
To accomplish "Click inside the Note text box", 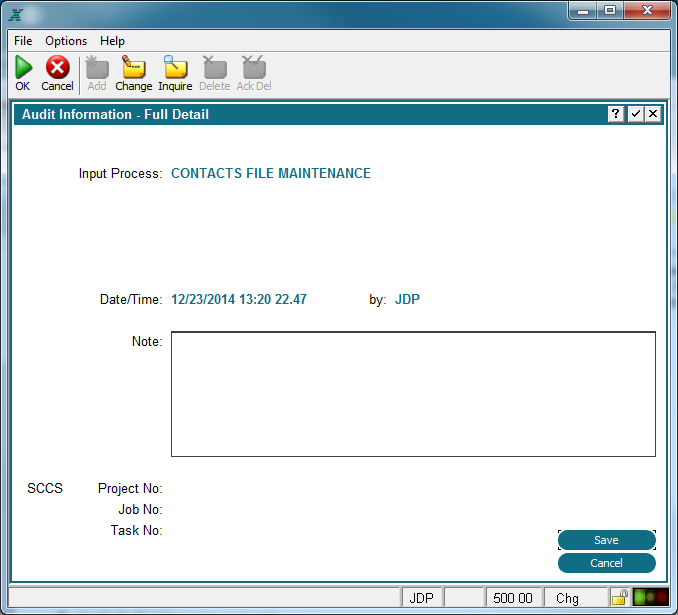I will (x=413, y=394).
